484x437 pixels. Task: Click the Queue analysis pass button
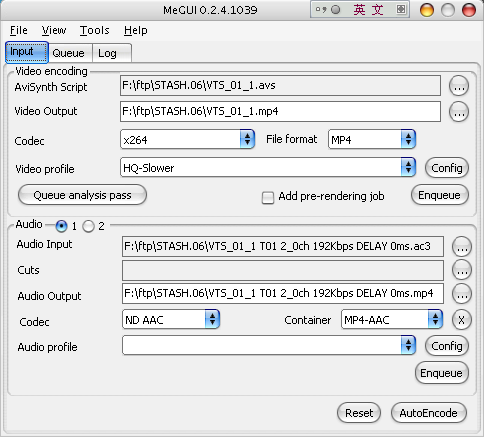click(x=82, y=195)
